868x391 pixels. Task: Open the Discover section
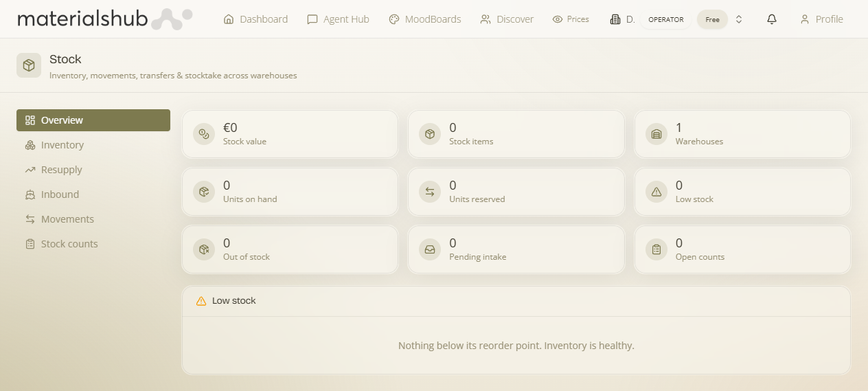[507, 19]
